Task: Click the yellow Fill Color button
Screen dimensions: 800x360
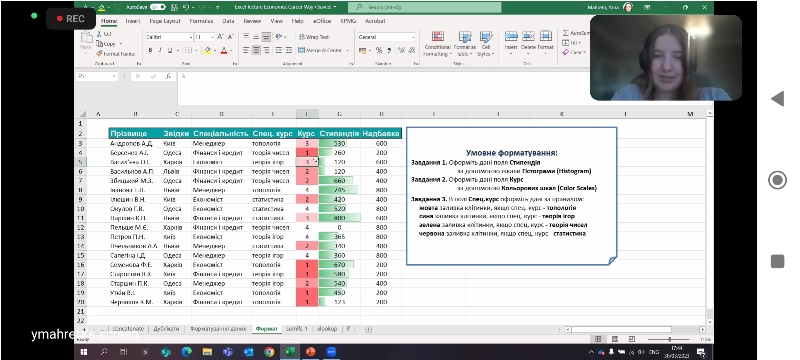Action: coord(208,50)
